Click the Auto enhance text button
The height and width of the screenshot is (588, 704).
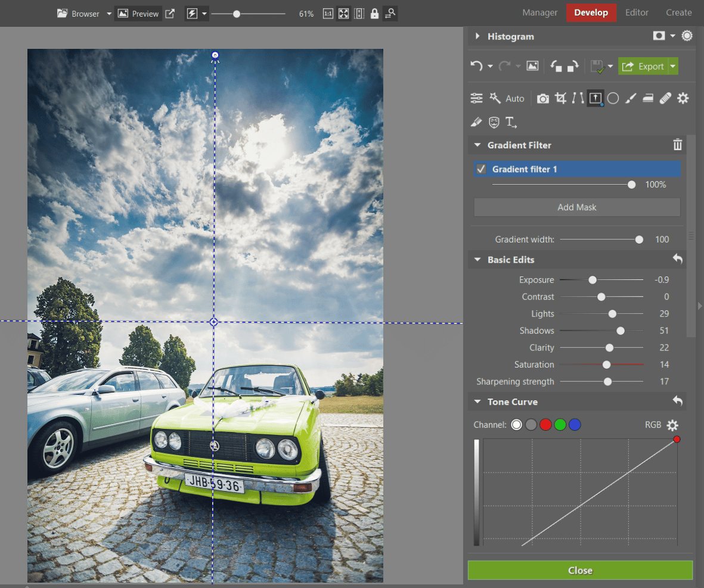point(514,98)
